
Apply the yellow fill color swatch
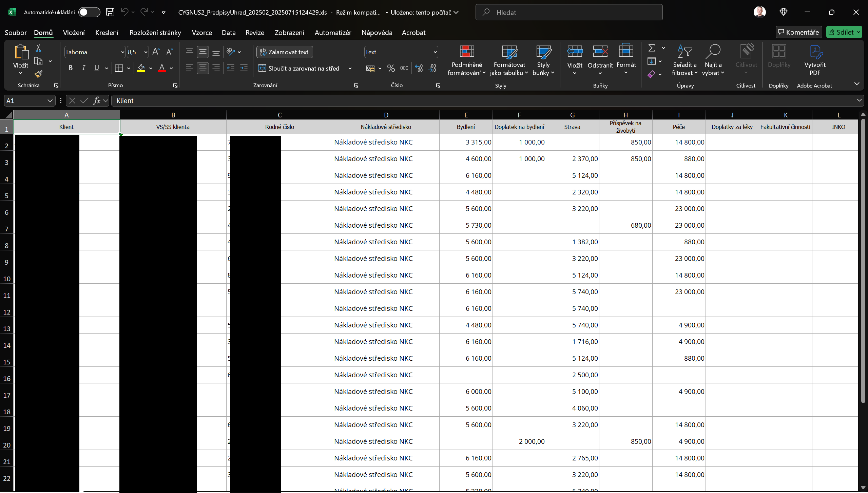[x=141, y=69]
